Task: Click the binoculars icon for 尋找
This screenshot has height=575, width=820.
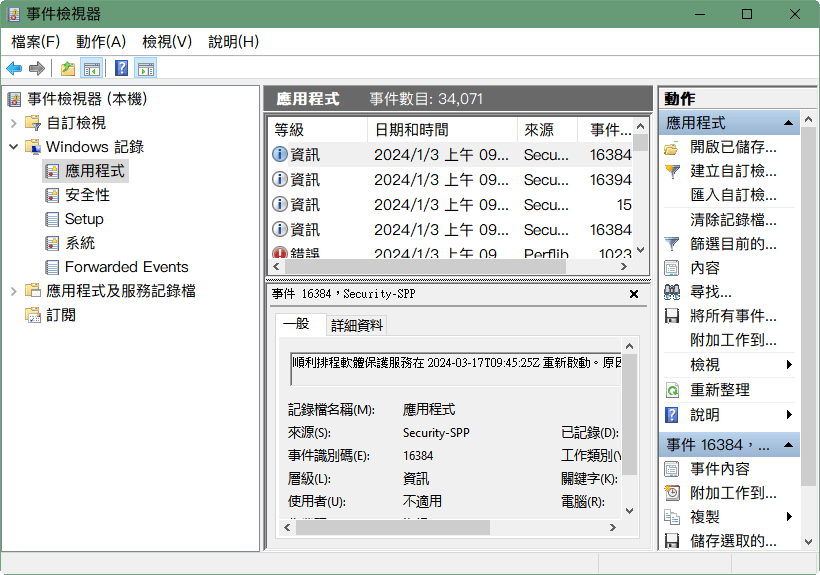Action: click(673, 292)
